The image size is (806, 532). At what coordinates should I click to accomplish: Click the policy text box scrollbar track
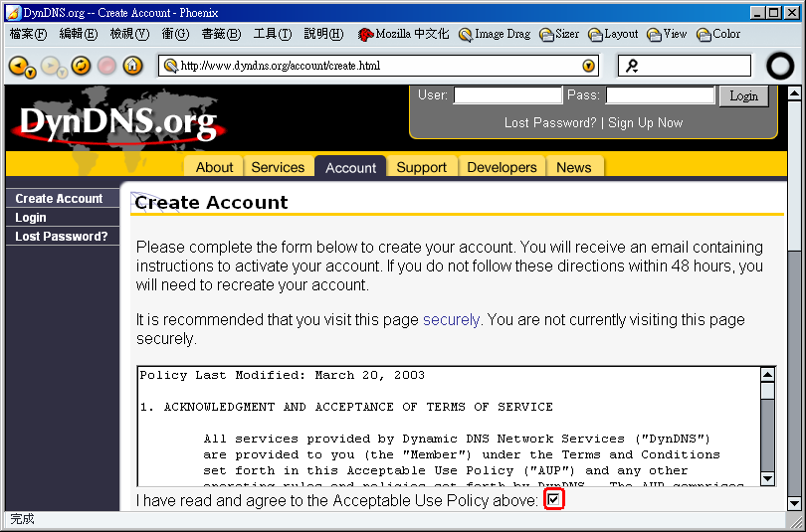[767, 437]
